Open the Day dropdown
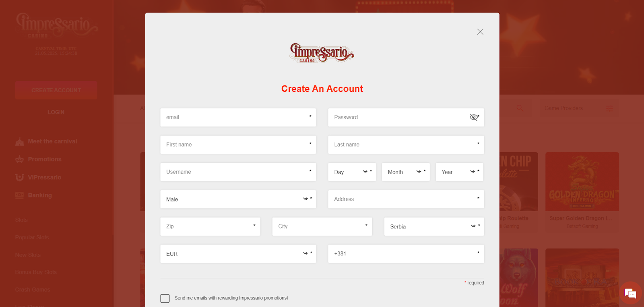The height and width of the screenshot is (307, 644). click(352, 172)
